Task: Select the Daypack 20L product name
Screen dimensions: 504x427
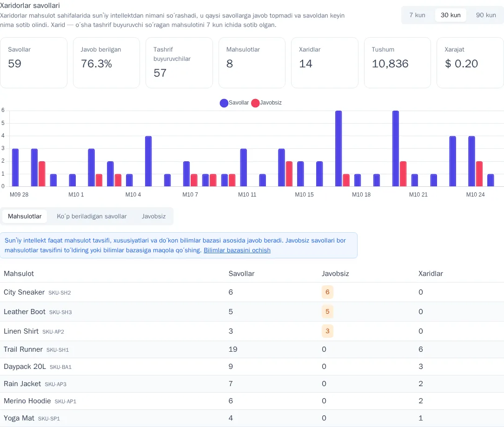Action: point(25,367)
